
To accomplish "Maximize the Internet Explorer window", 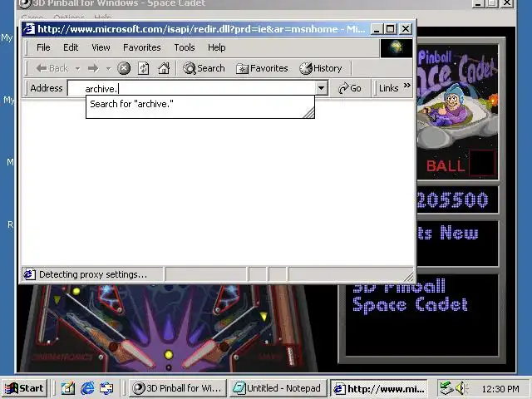I will click(x=390, y=29).
